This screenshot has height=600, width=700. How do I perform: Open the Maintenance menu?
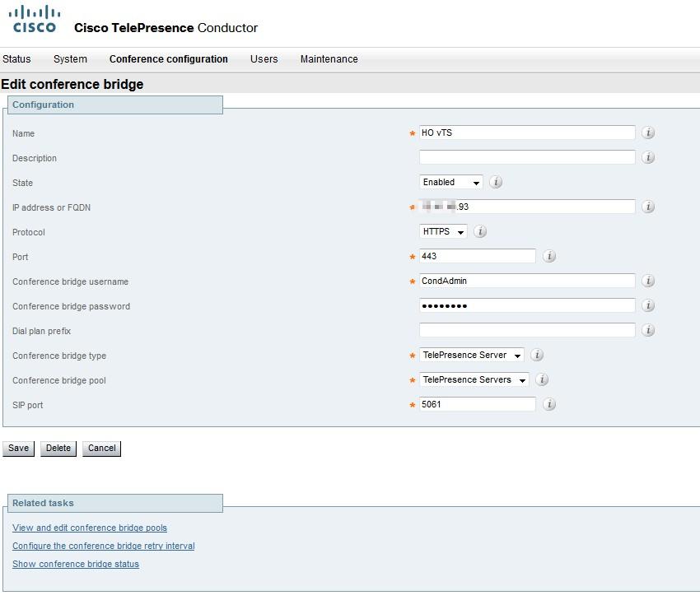pyautogui.click(x=329, y=59)
